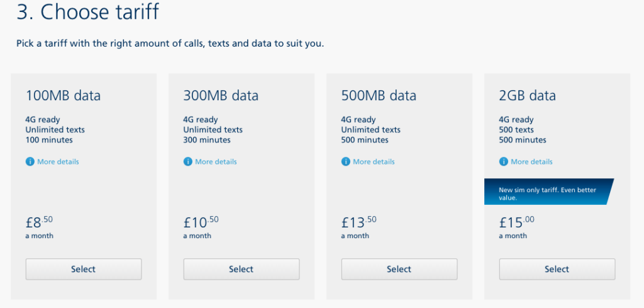Hit Select for the £15.00 2GB tariff

coord(557,269)
